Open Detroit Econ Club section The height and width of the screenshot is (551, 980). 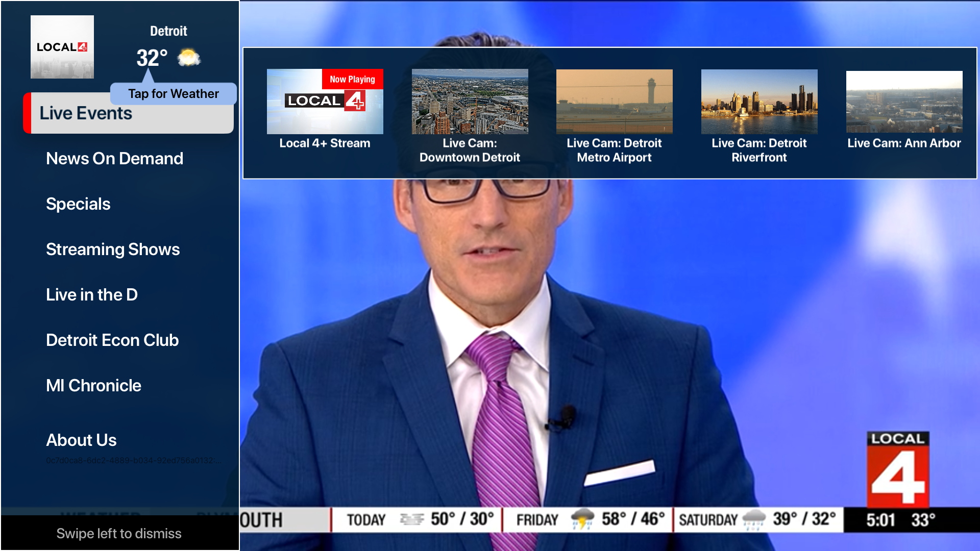tap(112, 340)
